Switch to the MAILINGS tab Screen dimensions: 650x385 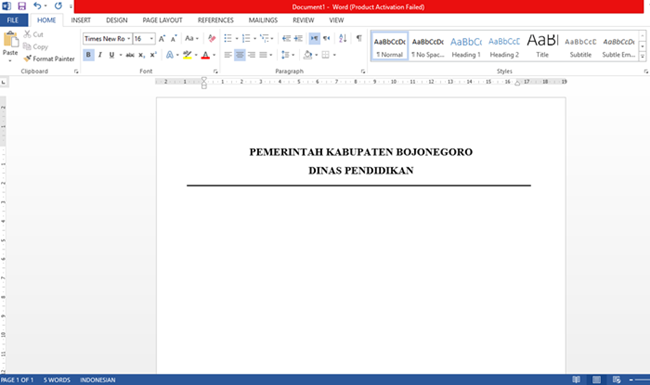pos(263,20)
